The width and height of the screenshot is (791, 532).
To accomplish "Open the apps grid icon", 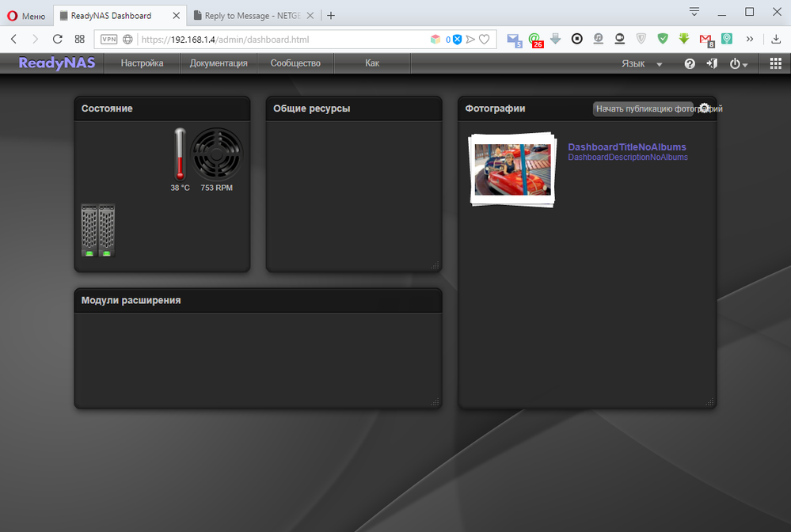I will point(775,63).
